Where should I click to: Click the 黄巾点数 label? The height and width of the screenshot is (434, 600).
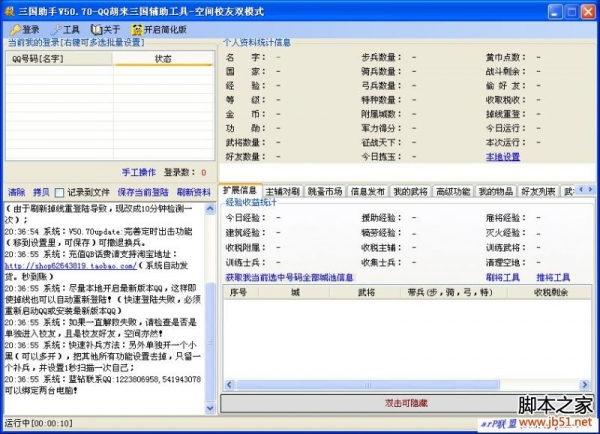coord(506,57)
